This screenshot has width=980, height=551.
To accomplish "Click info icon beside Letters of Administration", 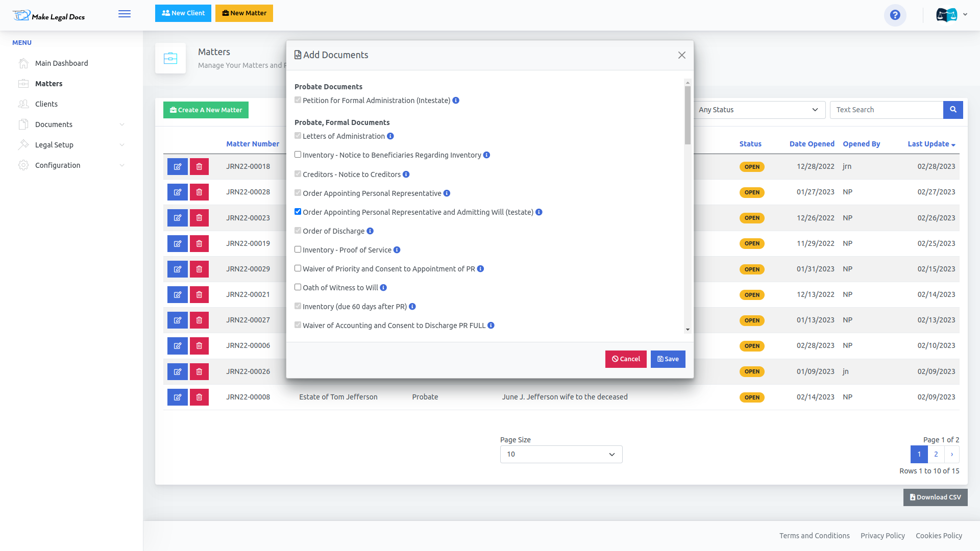I will tap(390, 136).
